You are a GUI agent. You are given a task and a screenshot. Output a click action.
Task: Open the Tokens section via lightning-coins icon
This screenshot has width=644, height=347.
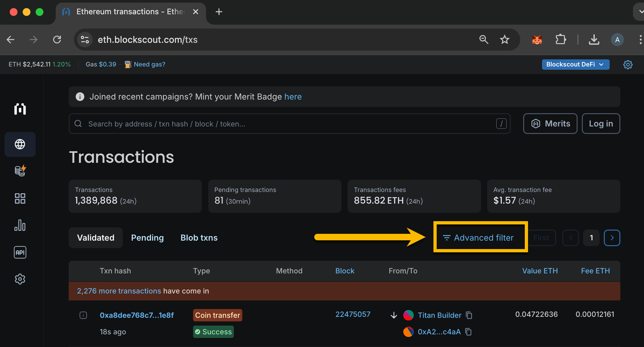tap(20, 171)
